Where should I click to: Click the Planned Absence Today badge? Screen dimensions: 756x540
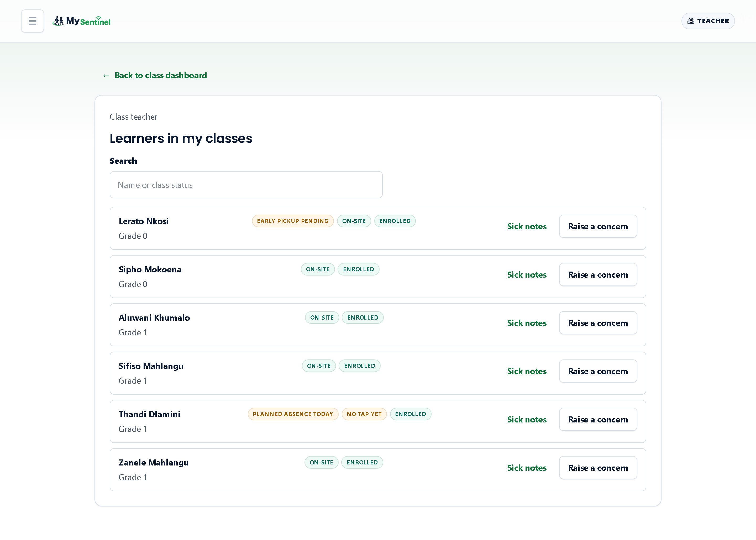point(293,414)
